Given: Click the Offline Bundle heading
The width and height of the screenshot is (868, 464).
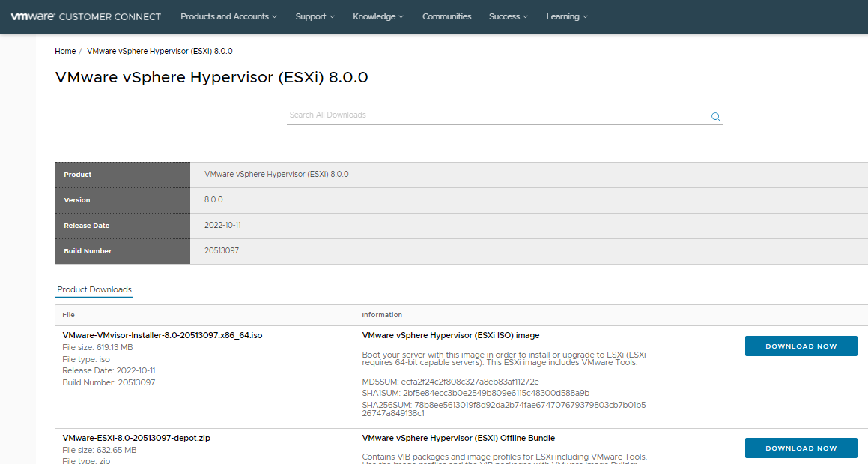Looking at the screenshot, I should (458, 438).
